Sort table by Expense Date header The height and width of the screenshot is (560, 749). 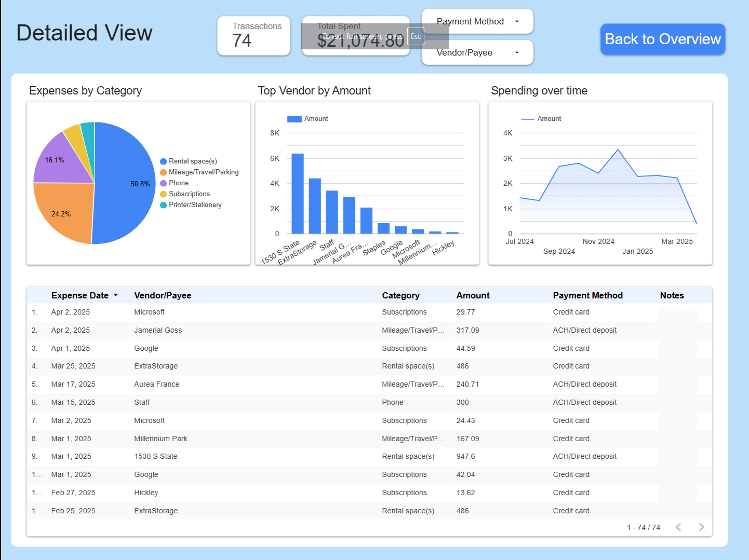tap(79, 295)
